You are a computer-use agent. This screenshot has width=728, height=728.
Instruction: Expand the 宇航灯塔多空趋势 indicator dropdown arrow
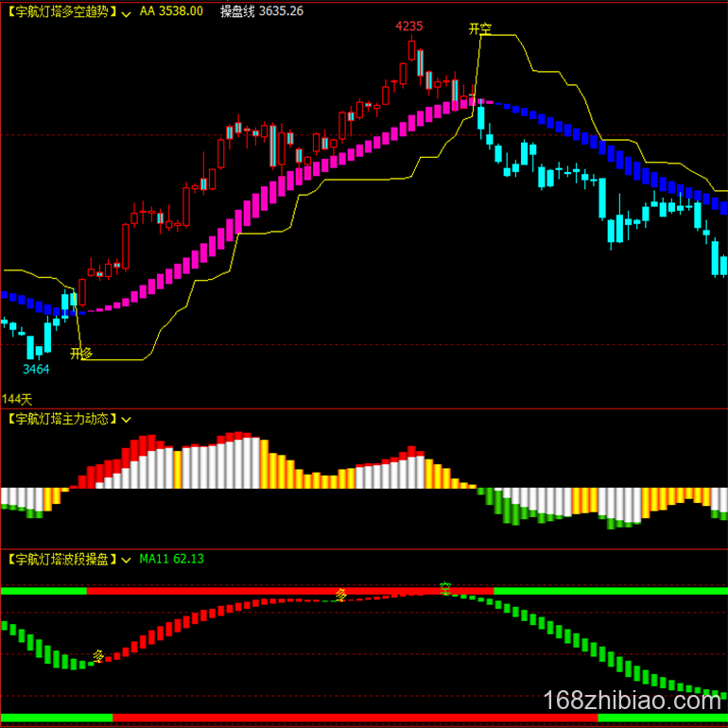127,11
